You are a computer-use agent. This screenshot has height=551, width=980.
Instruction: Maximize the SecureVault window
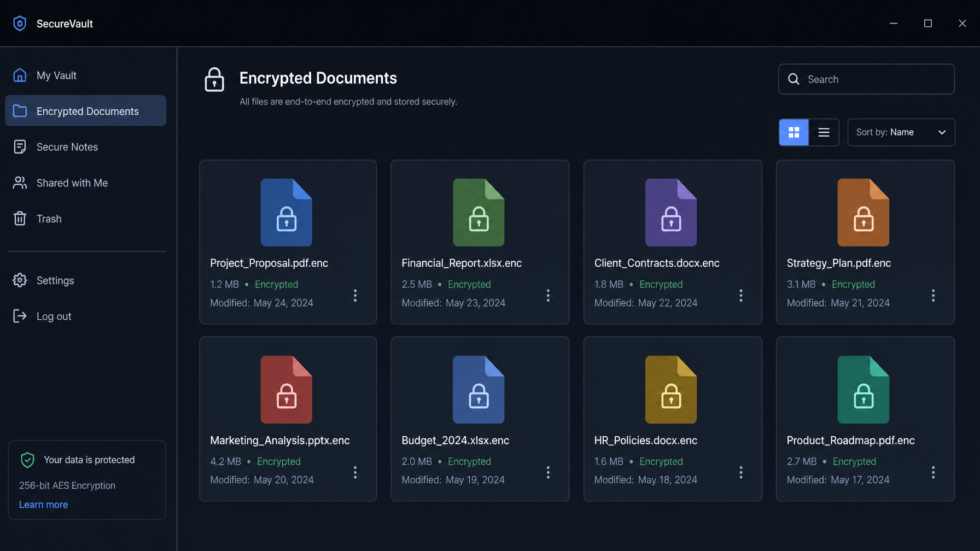928,24
